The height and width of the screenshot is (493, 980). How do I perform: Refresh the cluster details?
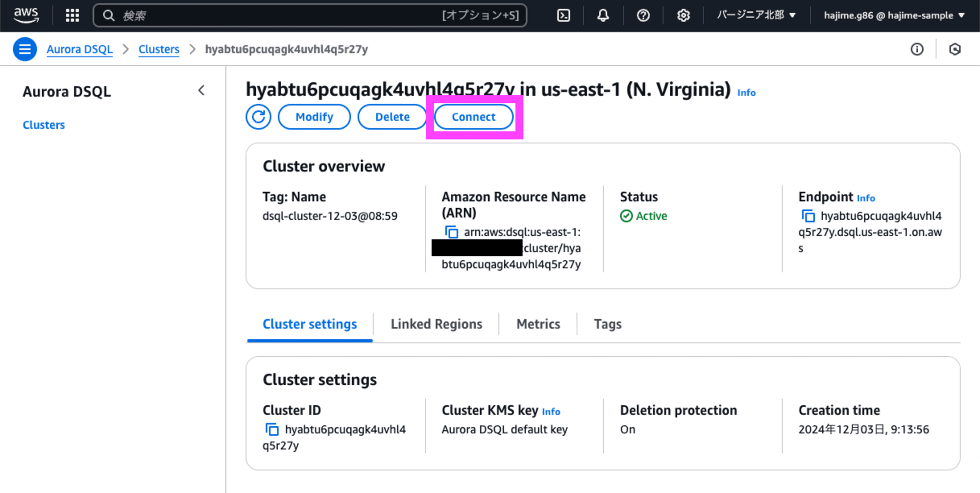tap(258, 117)
